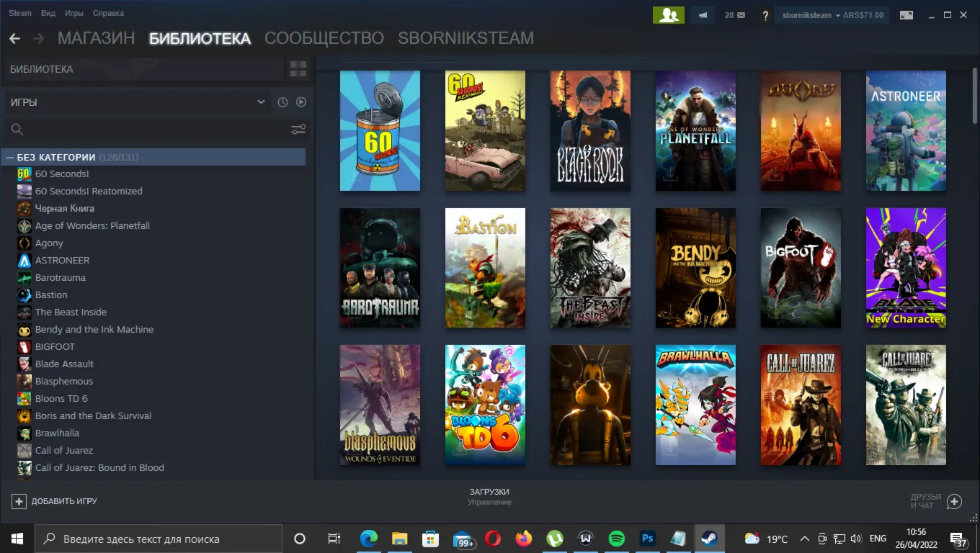The image size is (980, 553).
Task: Click the library vertical scrollbar
Action: click(x=975, y=95)
